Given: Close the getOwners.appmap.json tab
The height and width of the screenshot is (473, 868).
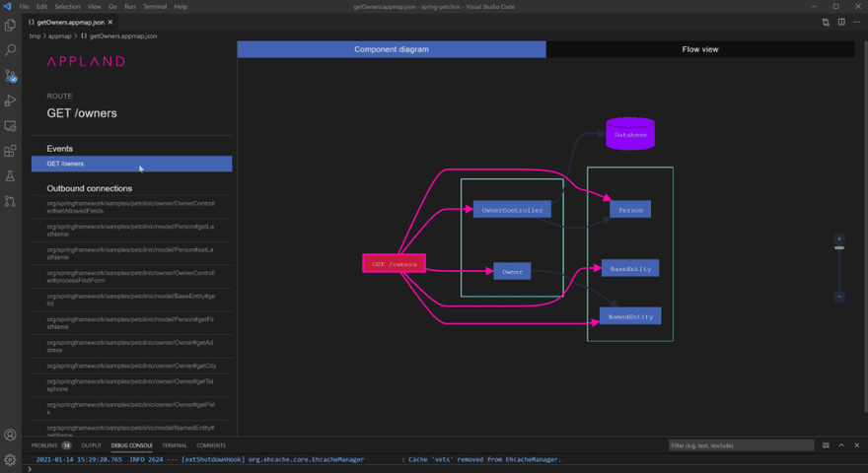Looking at the screenshot, I should tap(110, 22).
